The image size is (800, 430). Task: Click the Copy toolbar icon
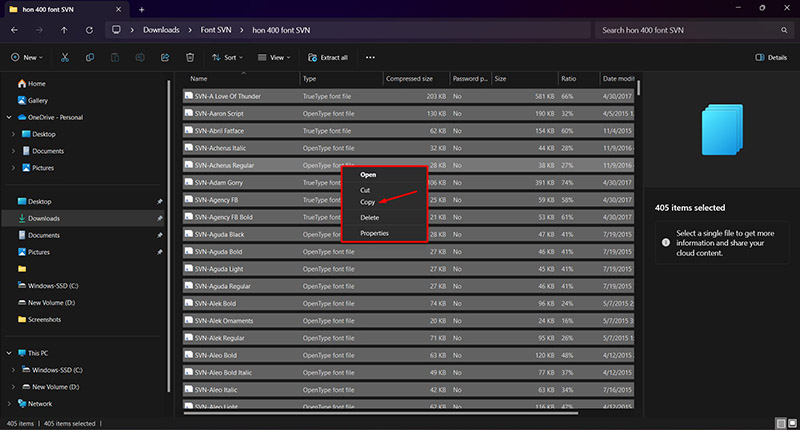[90, 58]
